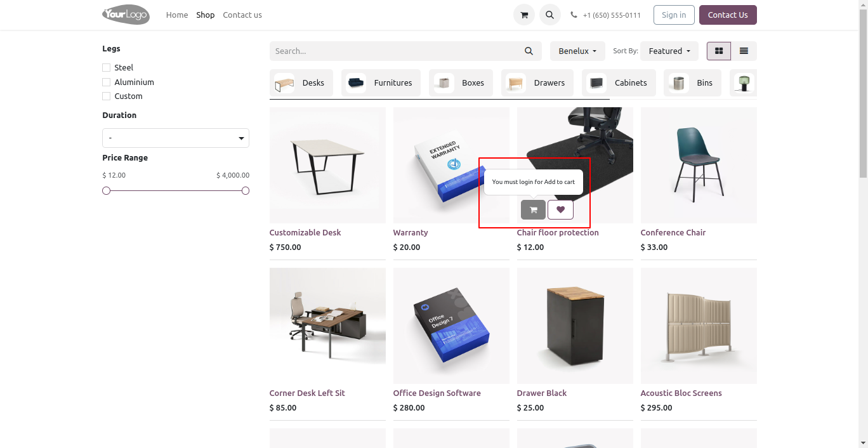Click the YourLogo site logo
Screen dimensions: 868x448
pos(126,15)
